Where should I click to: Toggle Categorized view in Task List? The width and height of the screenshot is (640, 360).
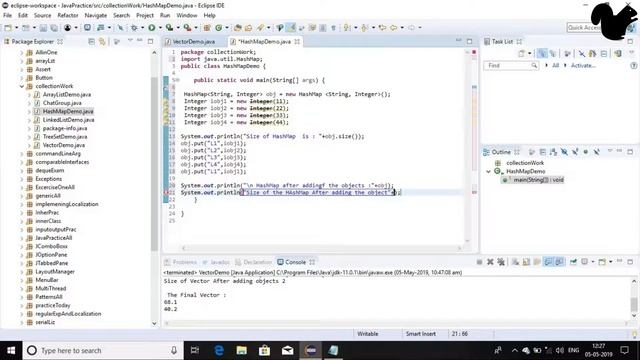pyautogui.click(x=542, y=54)
